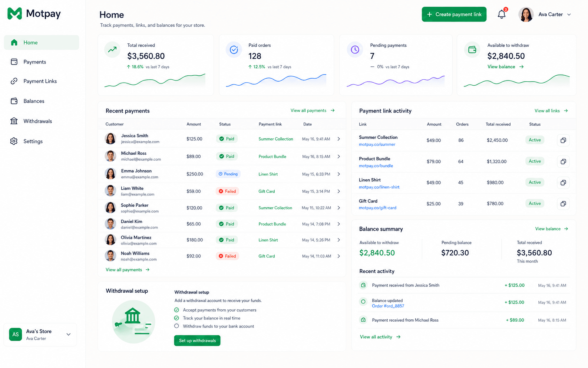Screen dimensions: 588x368
Task: Click View balance in Balance summary
Action: (x=552, y=229)
